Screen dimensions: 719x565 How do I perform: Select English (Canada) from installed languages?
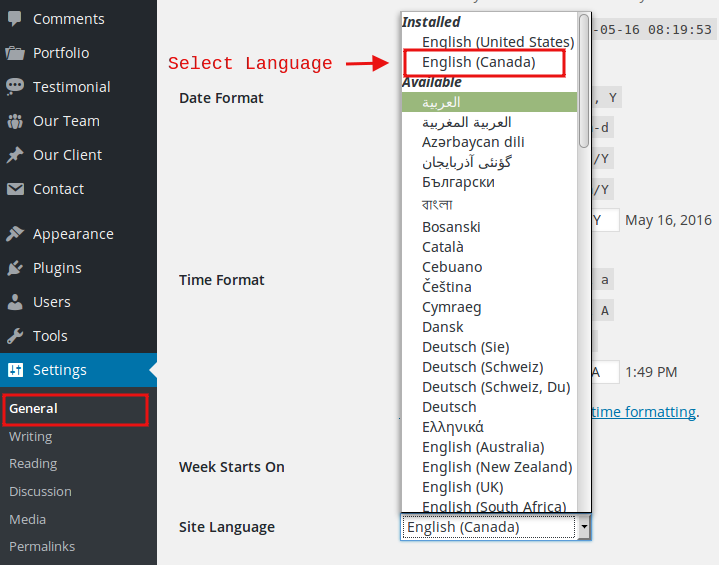click(x=478, y=62)
